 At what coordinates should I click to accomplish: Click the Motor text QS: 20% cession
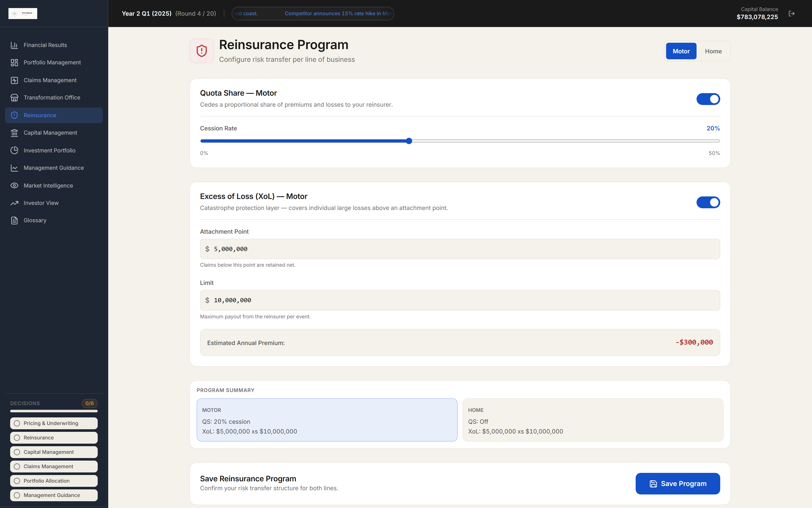pyautogui.click(x=226, y=422)
